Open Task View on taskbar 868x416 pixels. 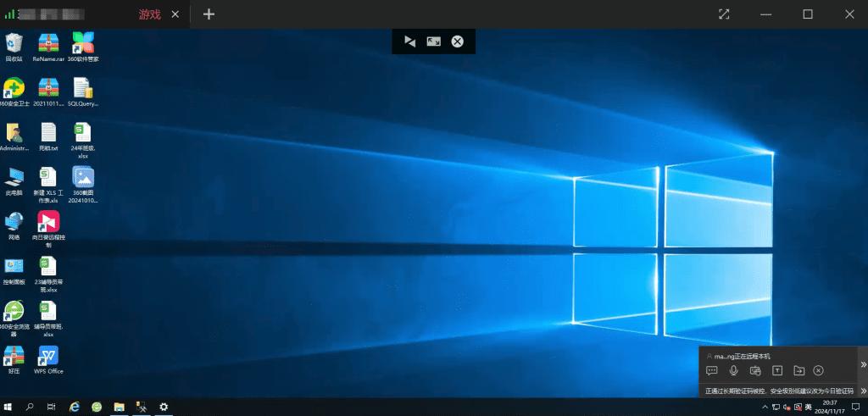pyautogui.click(x=51, y=408)
